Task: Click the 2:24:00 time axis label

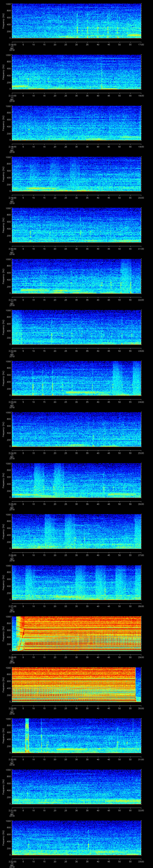Action: click(12, 453)
